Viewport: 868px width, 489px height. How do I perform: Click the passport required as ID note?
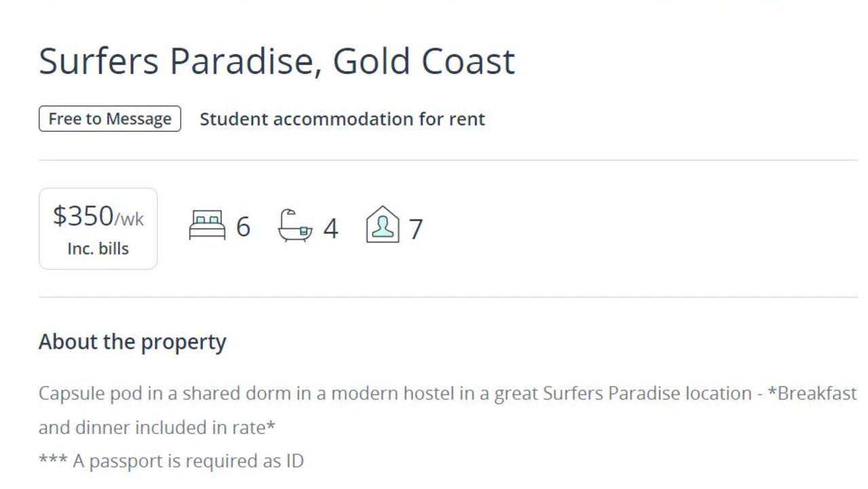click(171, 461)
